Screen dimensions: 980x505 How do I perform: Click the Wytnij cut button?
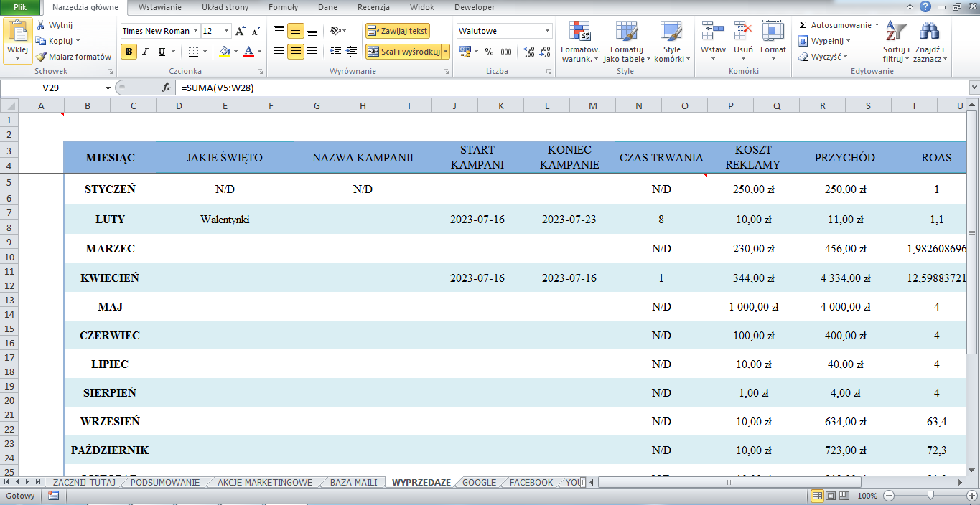click(x=54, y=25)
